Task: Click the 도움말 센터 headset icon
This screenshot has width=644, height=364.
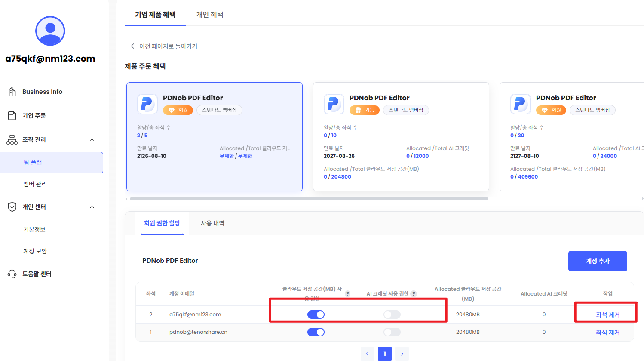Action: pos(12,274)
